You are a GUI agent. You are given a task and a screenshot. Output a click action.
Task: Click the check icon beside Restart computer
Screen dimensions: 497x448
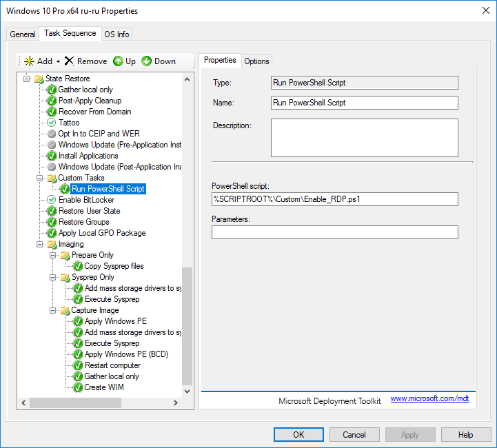pyautogui.click(x=78, y=365)
